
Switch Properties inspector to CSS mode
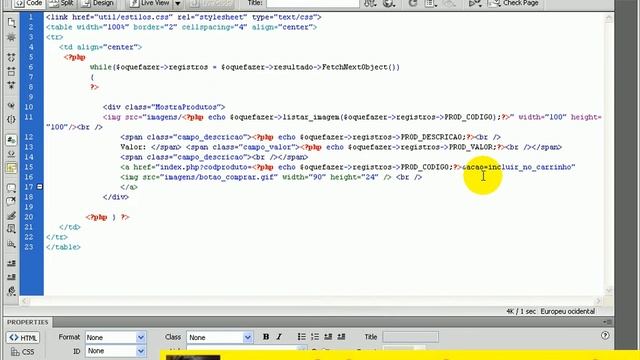23,351
